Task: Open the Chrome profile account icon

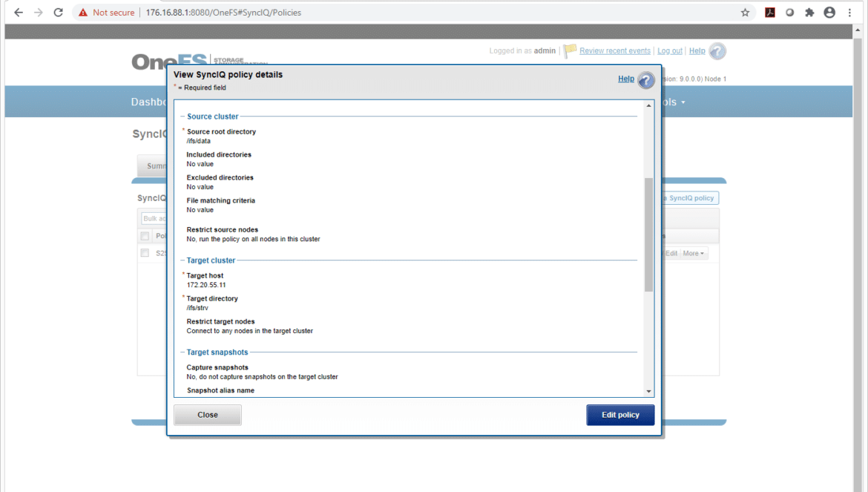Action: pos(829,12)
